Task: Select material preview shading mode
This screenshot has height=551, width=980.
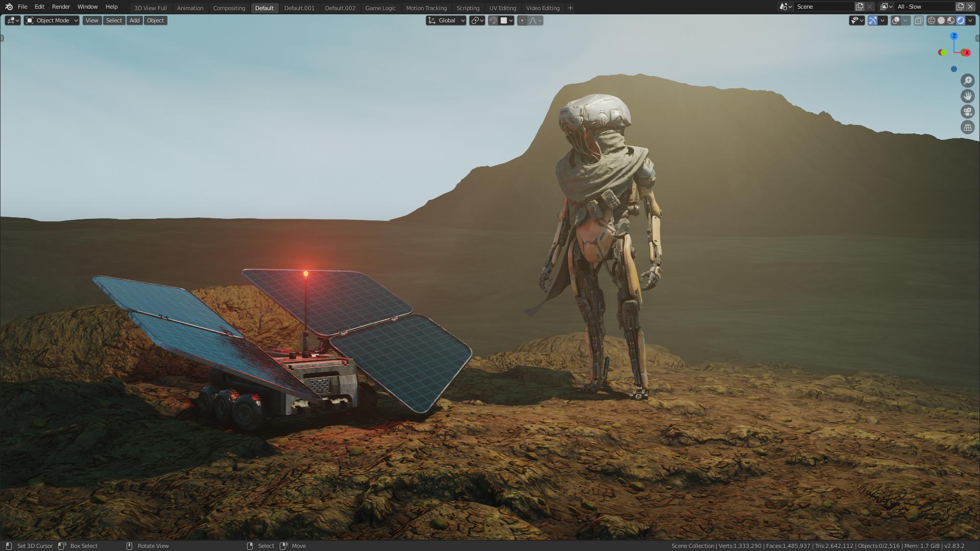Action: click(x=951, y=20)
